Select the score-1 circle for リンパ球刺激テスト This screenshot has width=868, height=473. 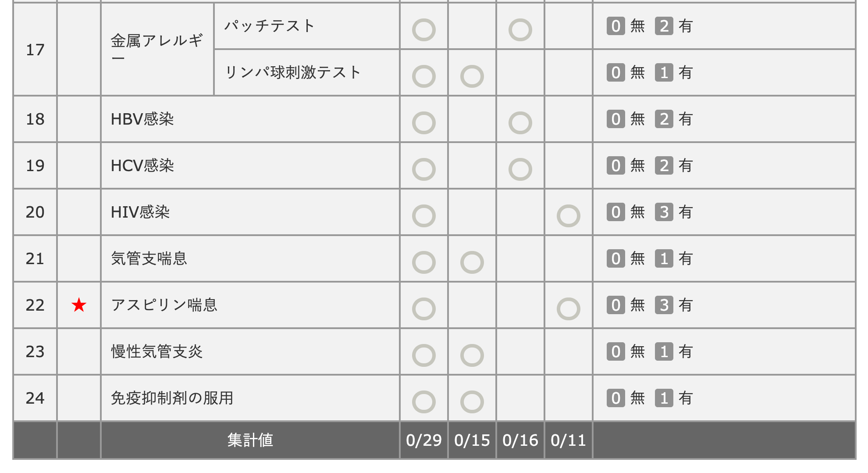pos(472,76)
